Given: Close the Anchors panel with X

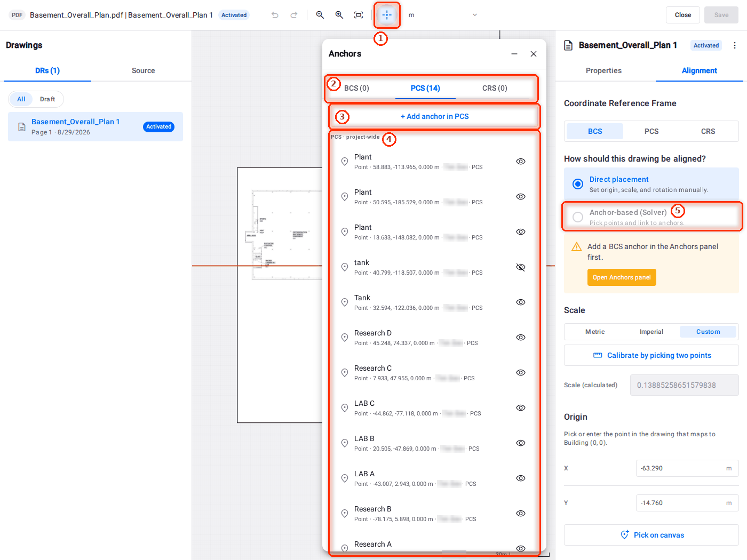Looking at the screenshot, I should pos(534,54).
